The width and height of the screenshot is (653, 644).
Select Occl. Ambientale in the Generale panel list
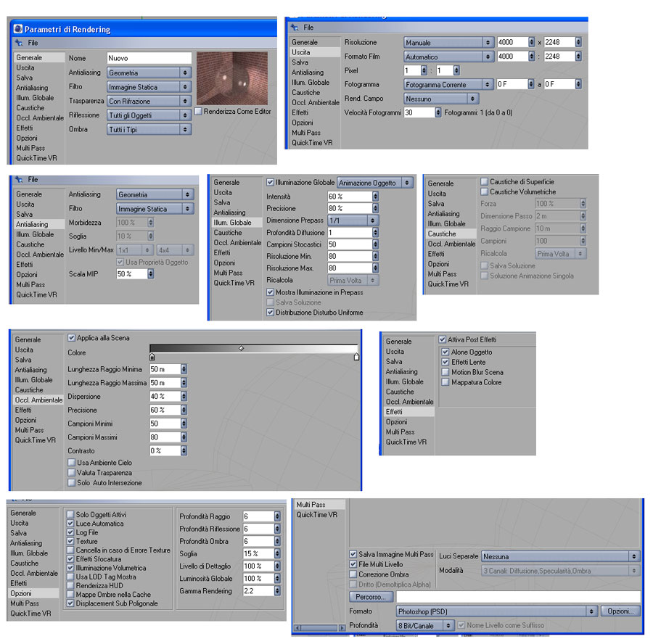(40, 117)
